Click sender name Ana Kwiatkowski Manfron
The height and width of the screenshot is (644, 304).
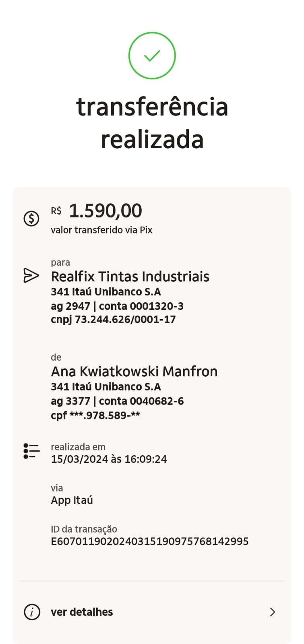pyautogui.click(x=134, y=371)
